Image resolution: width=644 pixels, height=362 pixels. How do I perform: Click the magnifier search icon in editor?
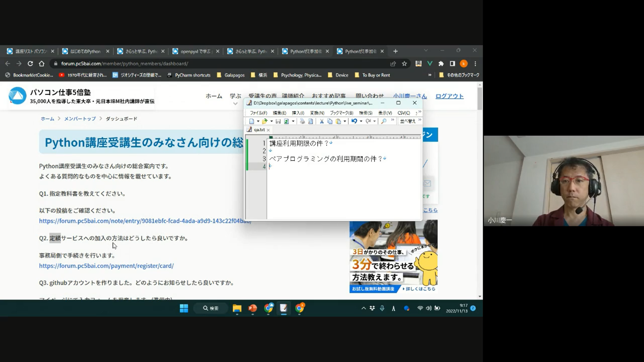point(384,121)
